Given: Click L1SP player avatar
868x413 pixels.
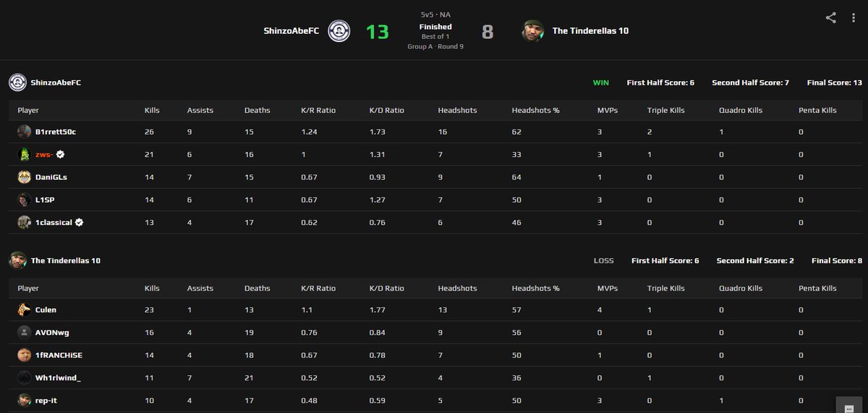Looking at the screenshot, I should tap(25, 200).
